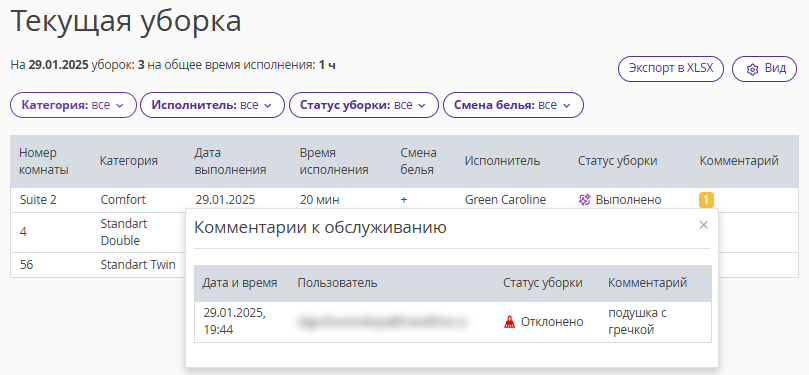Export the table with Экспорт в XLSX
Screen dimensions: 809x375
click(x=671, y=69)
